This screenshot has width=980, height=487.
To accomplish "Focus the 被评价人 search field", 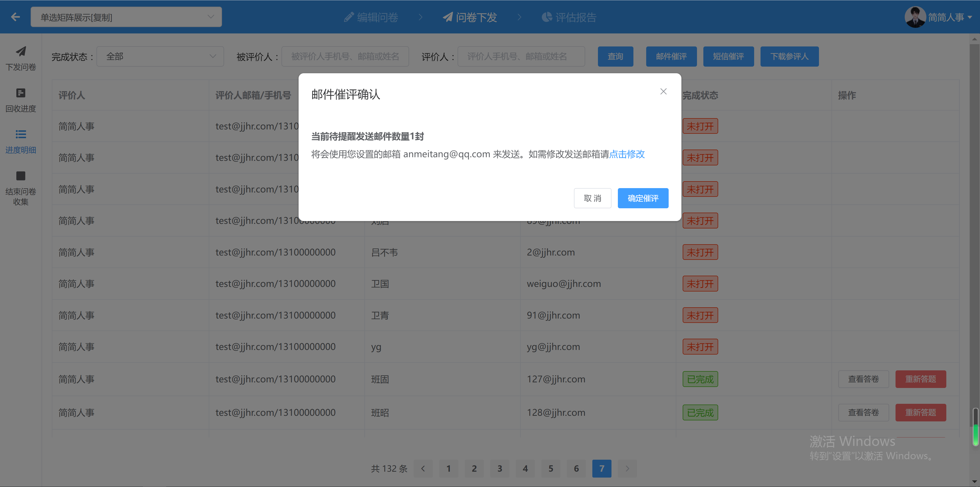I will click(345, 57).
